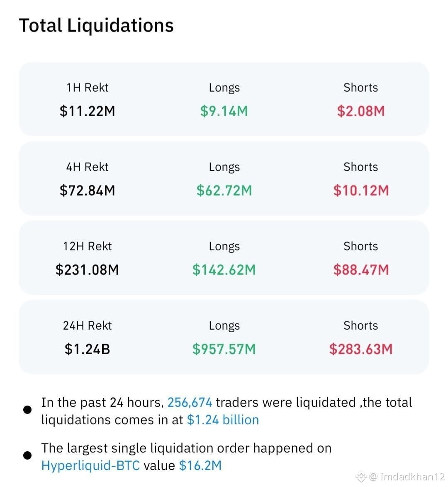Open the 256,674 traders link
The height and width of the screenshot is (487, 448).
[x=190, y=403]
